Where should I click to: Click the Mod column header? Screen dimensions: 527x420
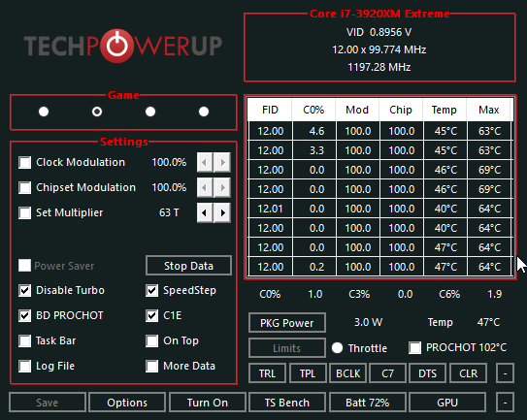pos(357,110)
